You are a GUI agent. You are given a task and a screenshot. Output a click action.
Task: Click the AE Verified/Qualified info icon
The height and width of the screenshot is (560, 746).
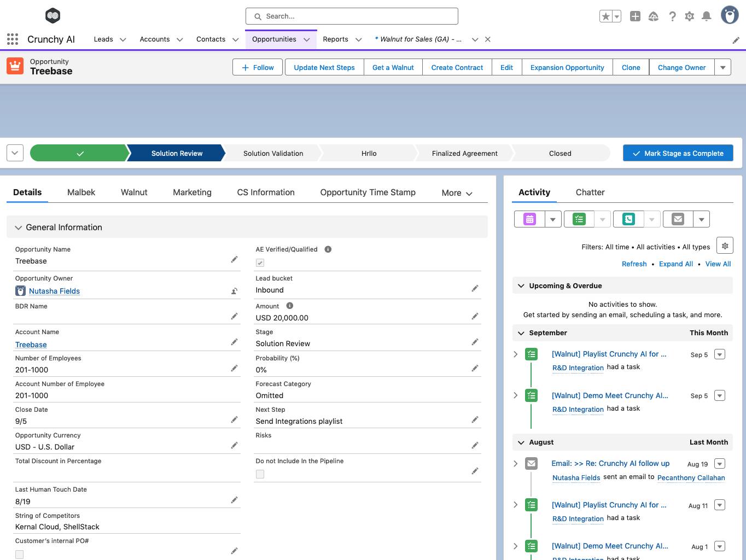point(328,249)
